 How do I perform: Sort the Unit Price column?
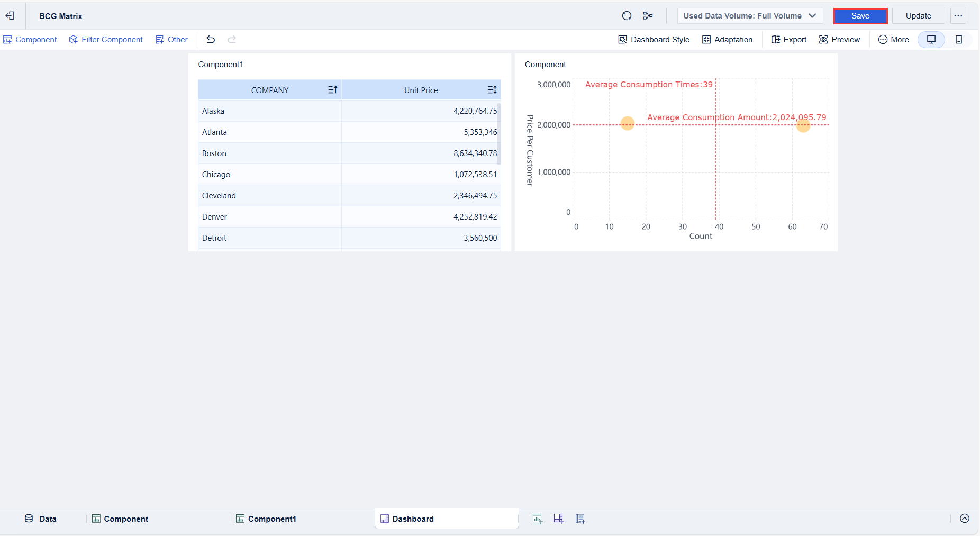[491, 89]
